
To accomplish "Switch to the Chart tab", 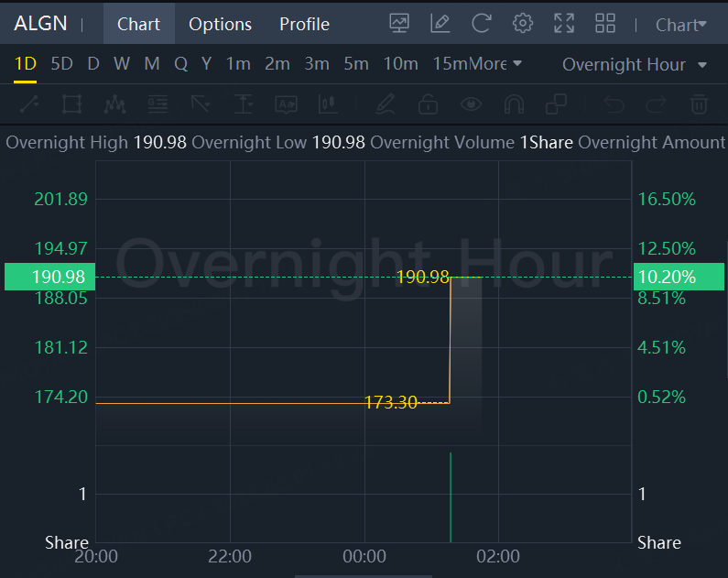I will [x=139, y=24].
